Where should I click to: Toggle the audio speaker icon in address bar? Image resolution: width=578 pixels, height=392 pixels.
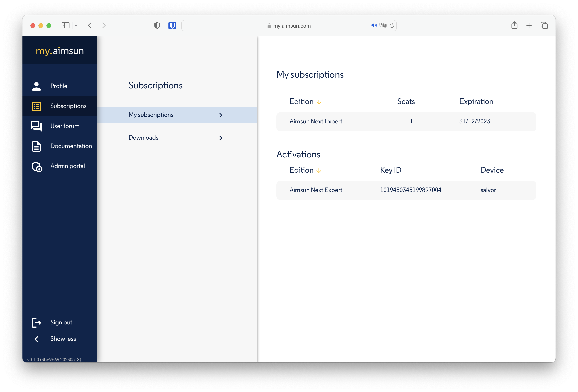(373, 25)
